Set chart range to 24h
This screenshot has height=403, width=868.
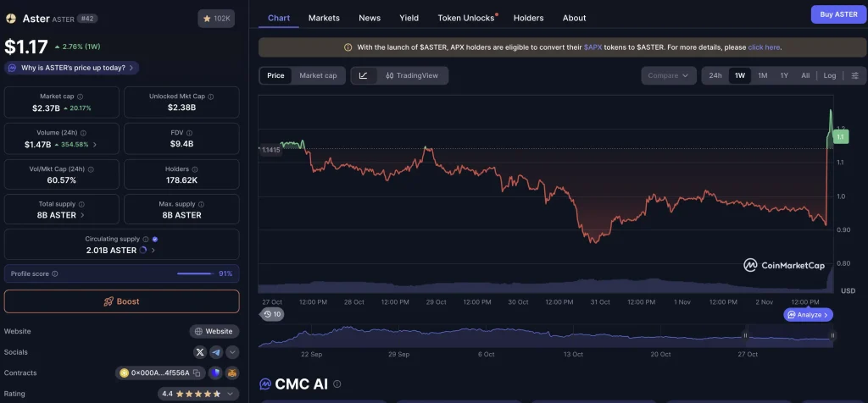715,75
